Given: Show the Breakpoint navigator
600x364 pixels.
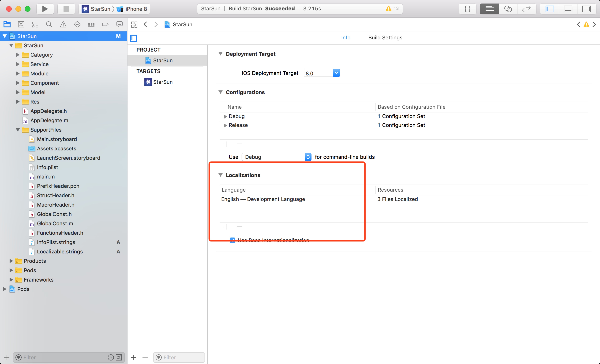Looking at the screenshot, I should click(x=105, y=24).
